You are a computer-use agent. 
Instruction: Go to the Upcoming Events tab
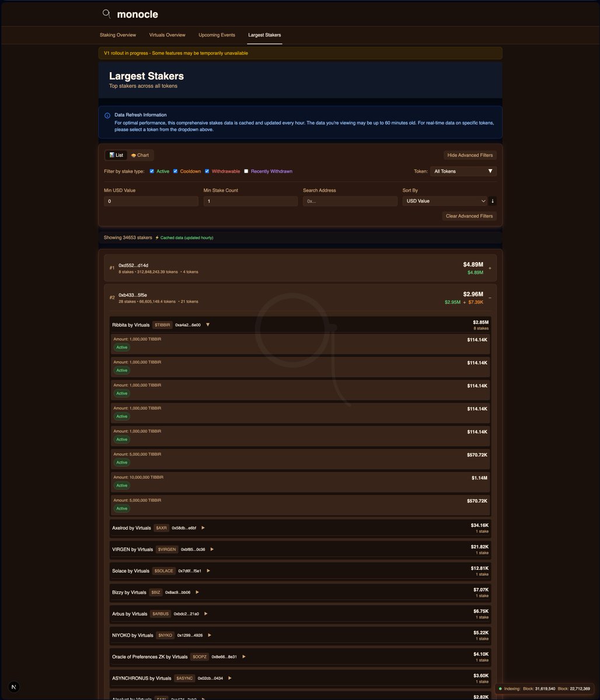(x=217, y=35)
